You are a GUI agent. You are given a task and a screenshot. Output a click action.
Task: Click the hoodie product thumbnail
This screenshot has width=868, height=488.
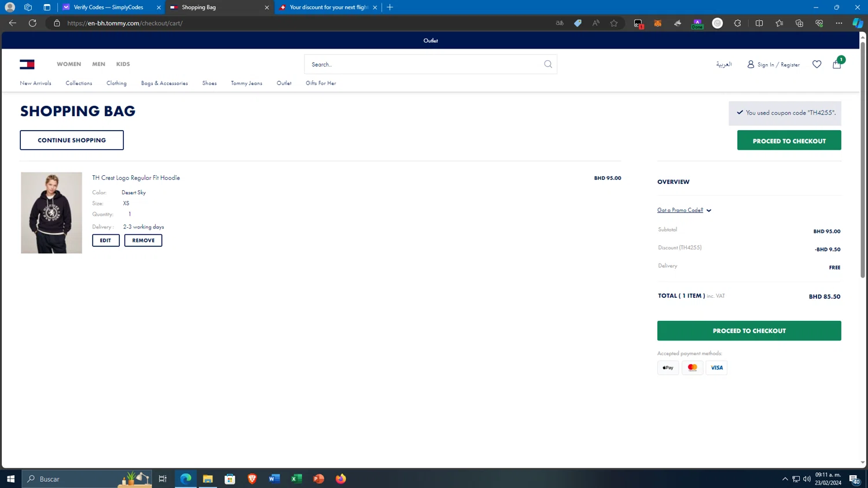[52, 213]
